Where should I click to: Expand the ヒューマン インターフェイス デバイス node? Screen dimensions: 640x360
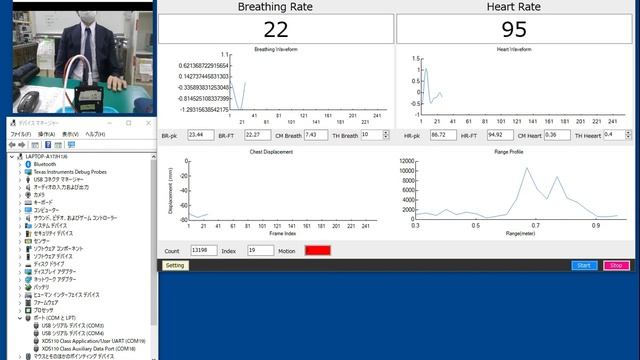click(x=20, y=295)
